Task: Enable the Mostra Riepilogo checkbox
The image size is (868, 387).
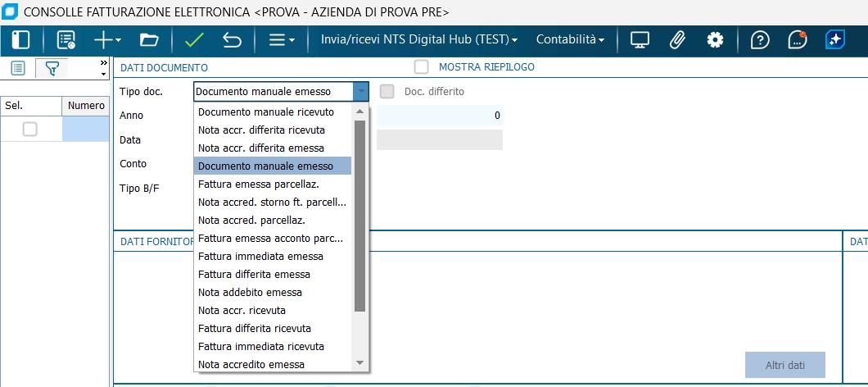Action: point(422,66)
